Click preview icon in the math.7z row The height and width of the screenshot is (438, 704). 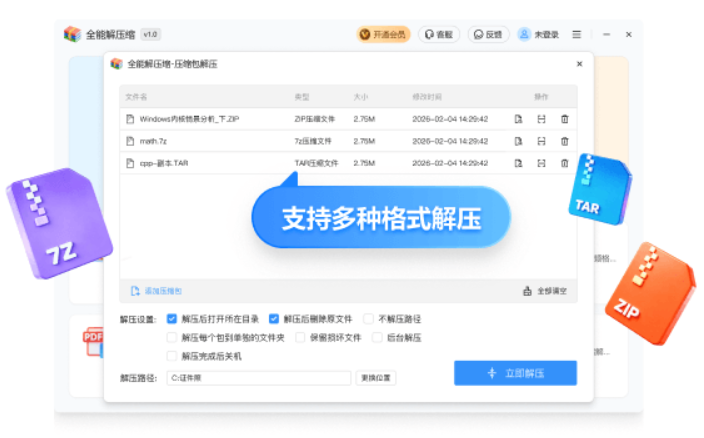pos(518,141)
